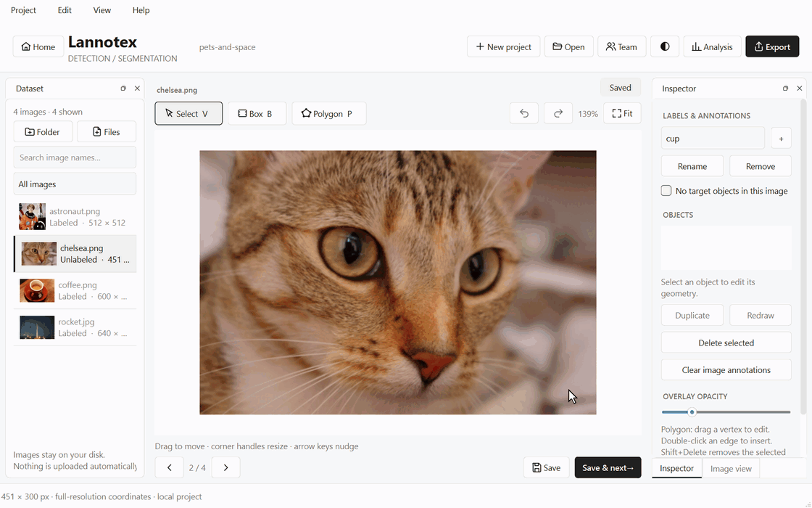Activate the Polygon drawing tool
The height and width of the screenshot is (508, 812).
329,113
